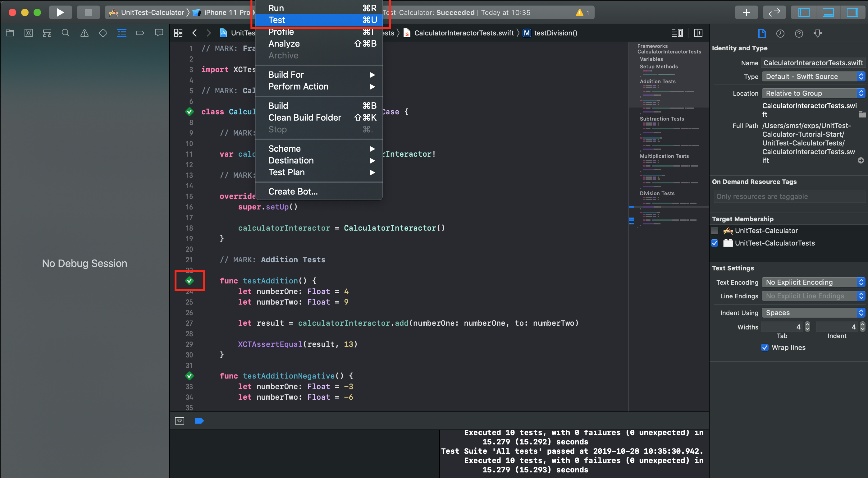Expand the Perform Action submenu
This screenshot has height=478, width=868.
pos(319,86)
